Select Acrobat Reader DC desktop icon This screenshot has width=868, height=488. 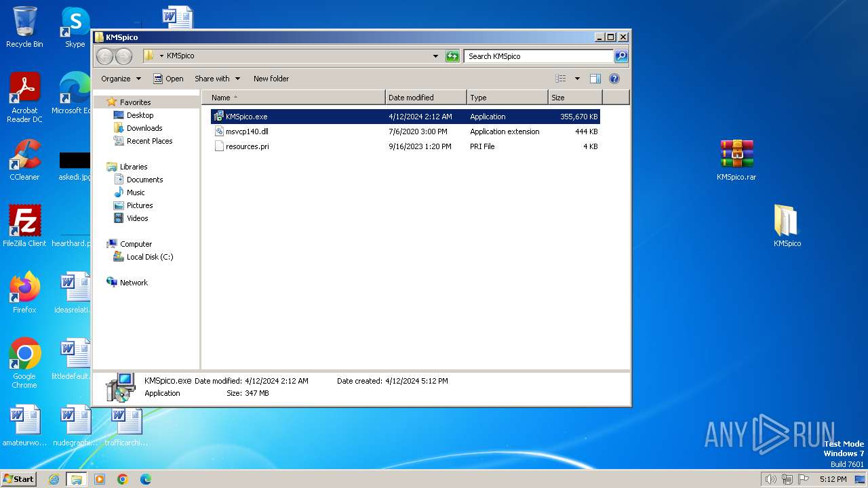pyautogui.click(x=24, y=98)
